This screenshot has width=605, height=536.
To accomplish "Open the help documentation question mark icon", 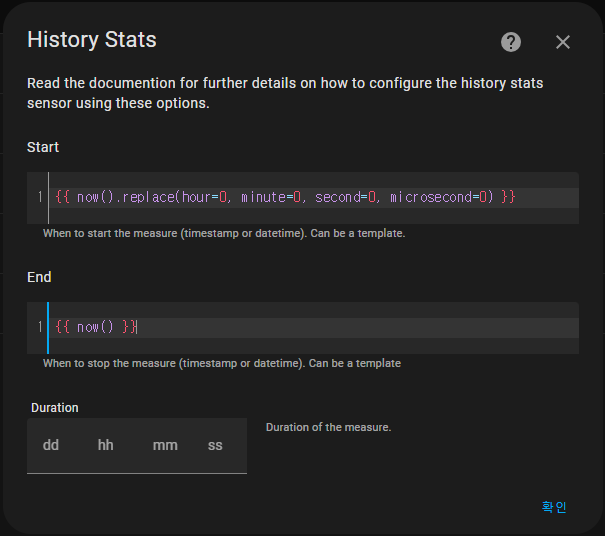I will click(511, 42).
